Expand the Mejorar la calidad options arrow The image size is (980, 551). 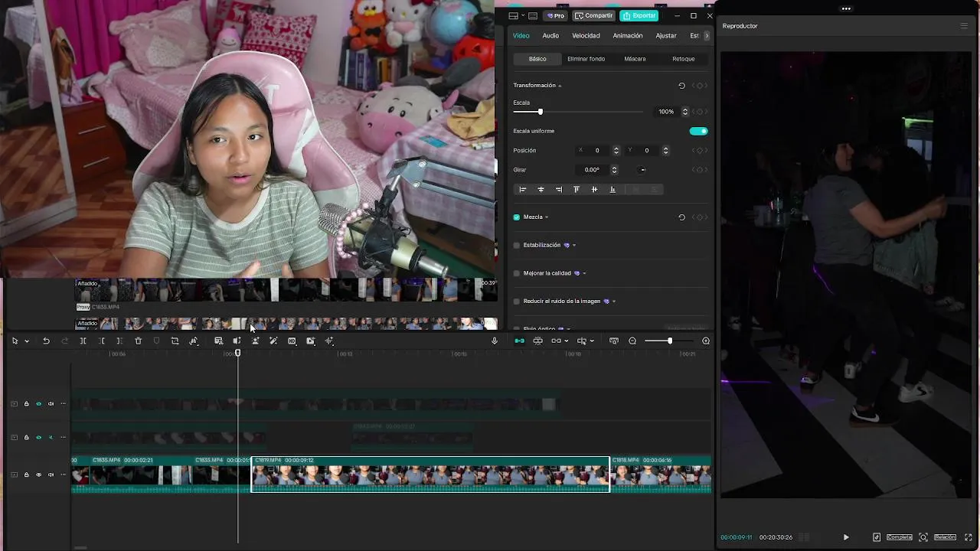584,273
